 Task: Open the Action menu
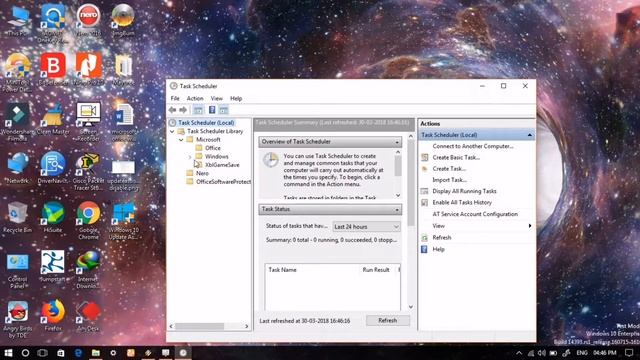coord(195,98)
